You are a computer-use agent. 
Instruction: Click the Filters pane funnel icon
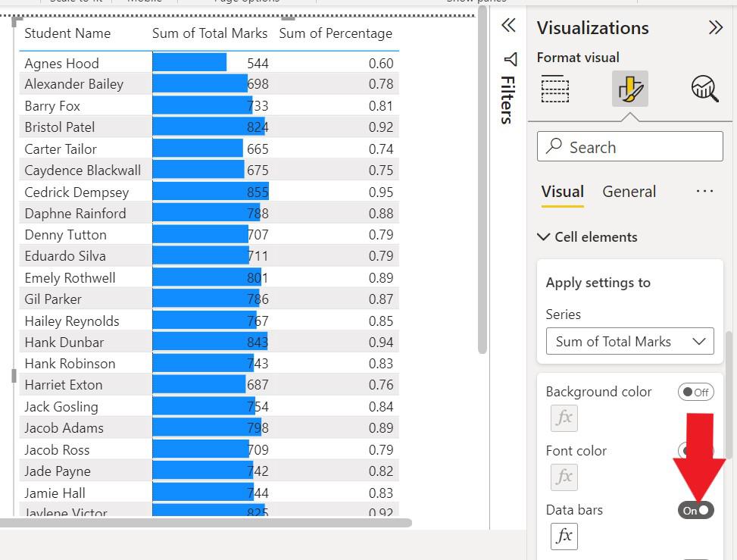[x=509, y=59]
